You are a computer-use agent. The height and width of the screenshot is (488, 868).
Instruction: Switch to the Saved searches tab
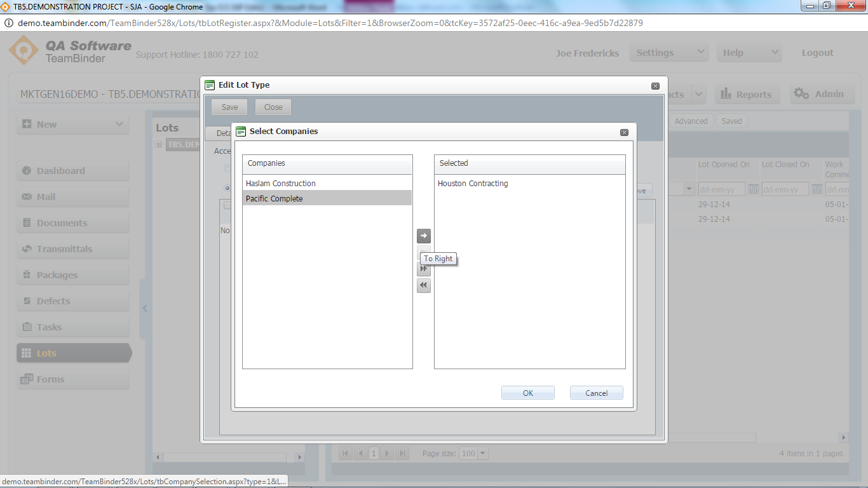731,121
